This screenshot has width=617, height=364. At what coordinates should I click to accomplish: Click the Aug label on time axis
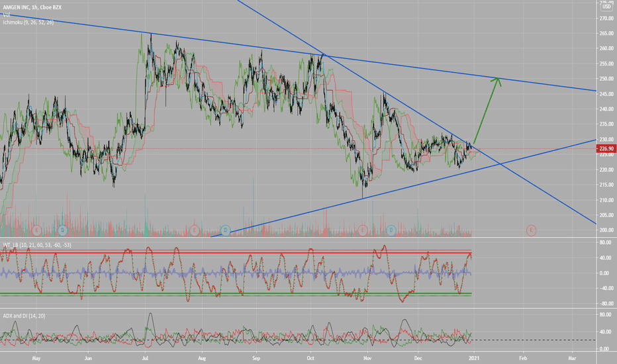point(202,358)
